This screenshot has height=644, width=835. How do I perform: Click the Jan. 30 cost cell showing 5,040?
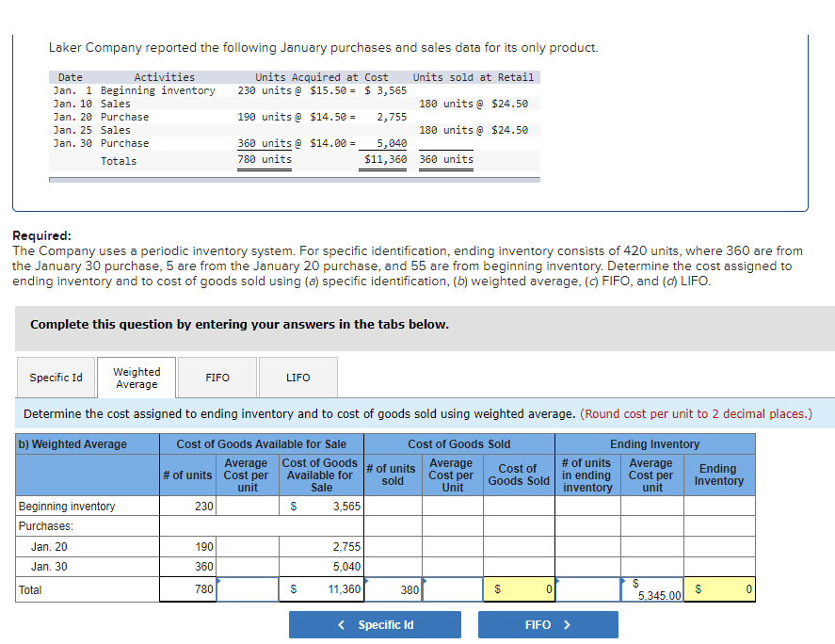320,566
